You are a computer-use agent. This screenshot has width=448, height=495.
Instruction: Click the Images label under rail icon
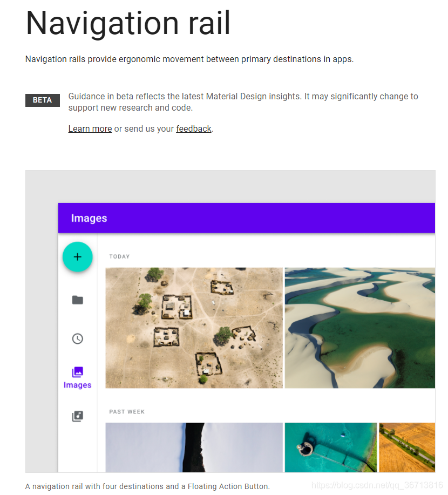(x=77, y=385)
